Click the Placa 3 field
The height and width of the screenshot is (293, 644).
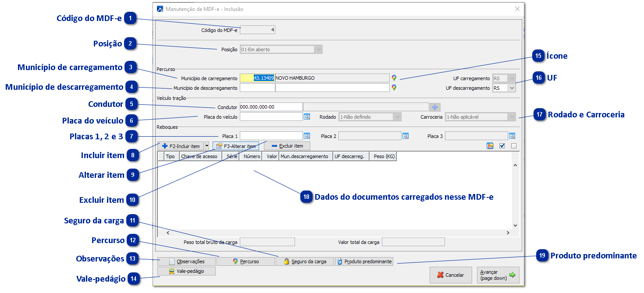coord(477,136)
